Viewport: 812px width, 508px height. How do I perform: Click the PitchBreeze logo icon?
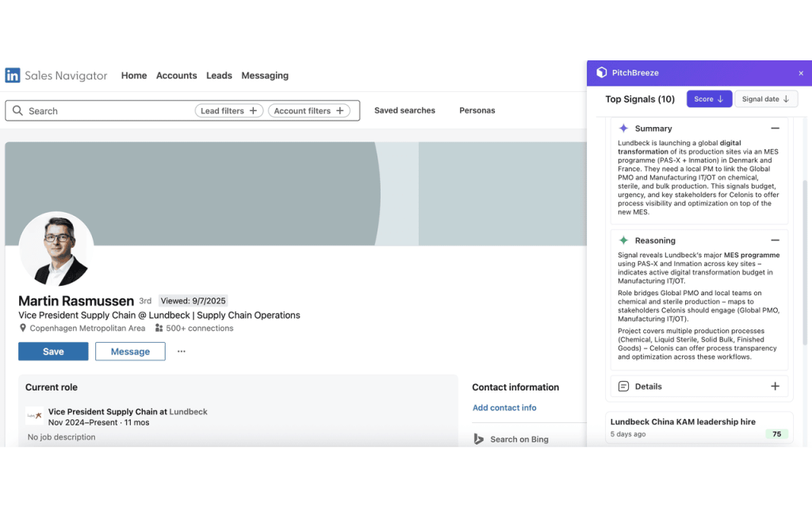point(601,72)
